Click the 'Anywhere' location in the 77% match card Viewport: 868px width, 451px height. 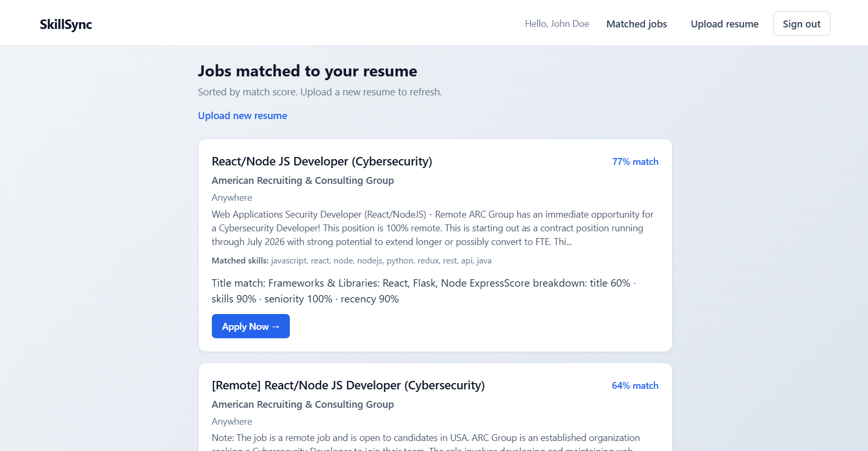pyautogui.click(x=232, y=198)
